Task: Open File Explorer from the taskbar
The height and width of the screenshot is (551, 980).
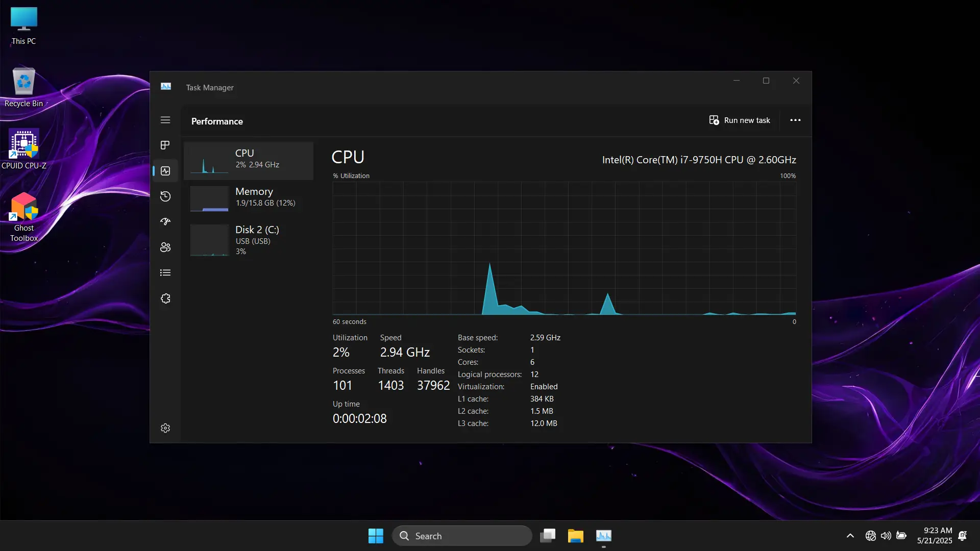Action: (575, 536)
